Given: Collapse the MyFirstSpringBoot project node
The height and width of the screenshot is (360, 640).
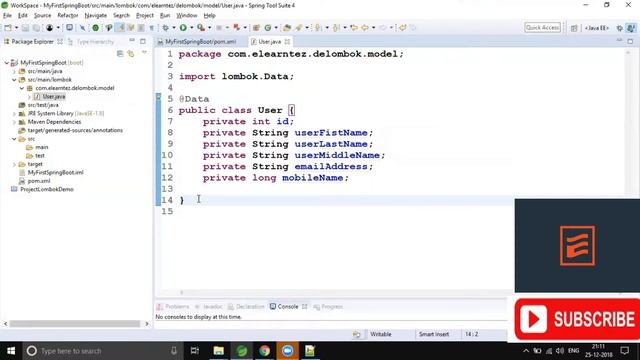Looking at the screenshot, I should 7,63.
